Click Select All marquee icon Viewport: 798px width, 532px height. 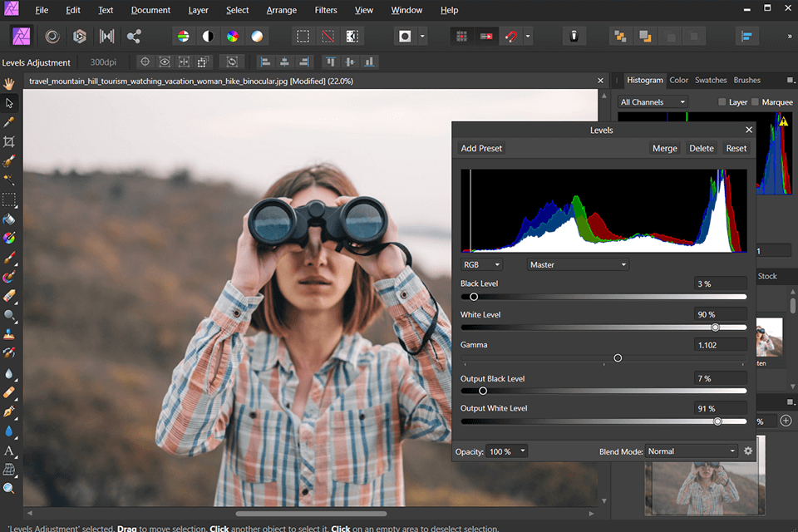[x=303, y=36]
